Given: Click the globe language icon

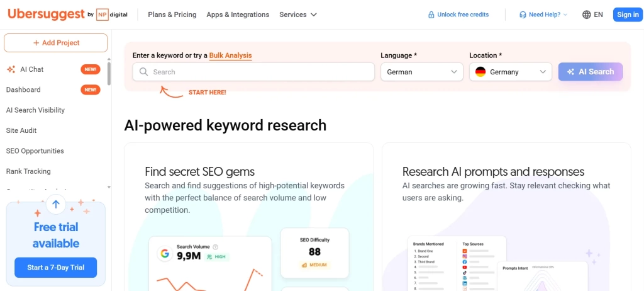Looking at the screenshot, I should click(x=587, y=15).
